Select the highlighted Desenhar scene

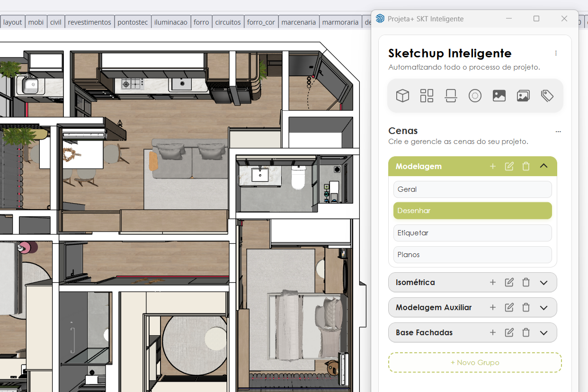(x=472, y=210)
